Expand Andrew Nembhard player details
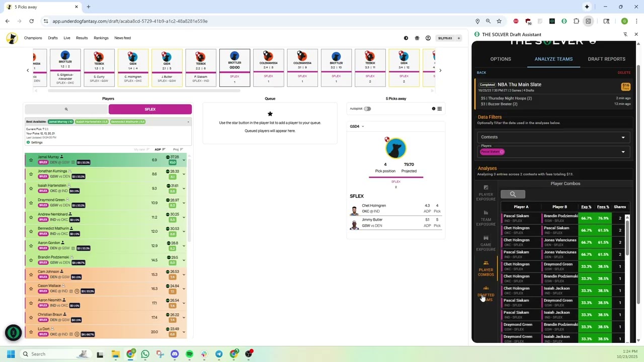The height and width of the screenshot is (362, 644). click(x=184, y=217)
